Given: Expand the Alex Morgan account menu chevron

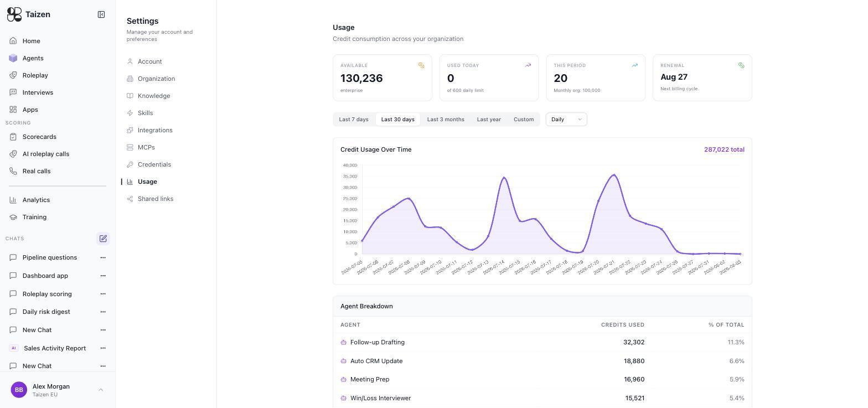Looking at the screenshot, I should tap(101, 390).
